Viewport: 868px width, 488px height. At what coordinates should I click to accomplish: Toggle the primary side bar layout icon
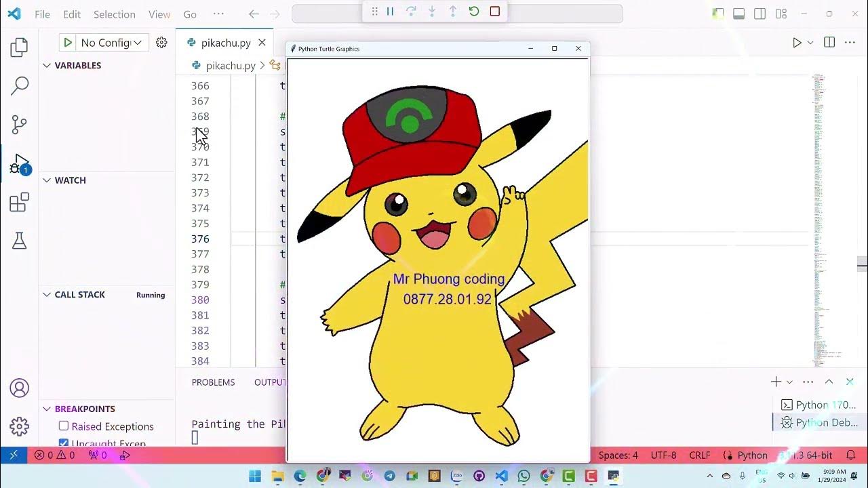[x=718, y=14]
